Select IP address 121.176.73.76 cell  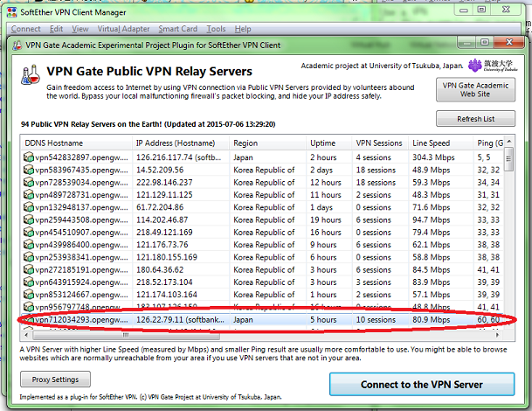click(162, 245)
